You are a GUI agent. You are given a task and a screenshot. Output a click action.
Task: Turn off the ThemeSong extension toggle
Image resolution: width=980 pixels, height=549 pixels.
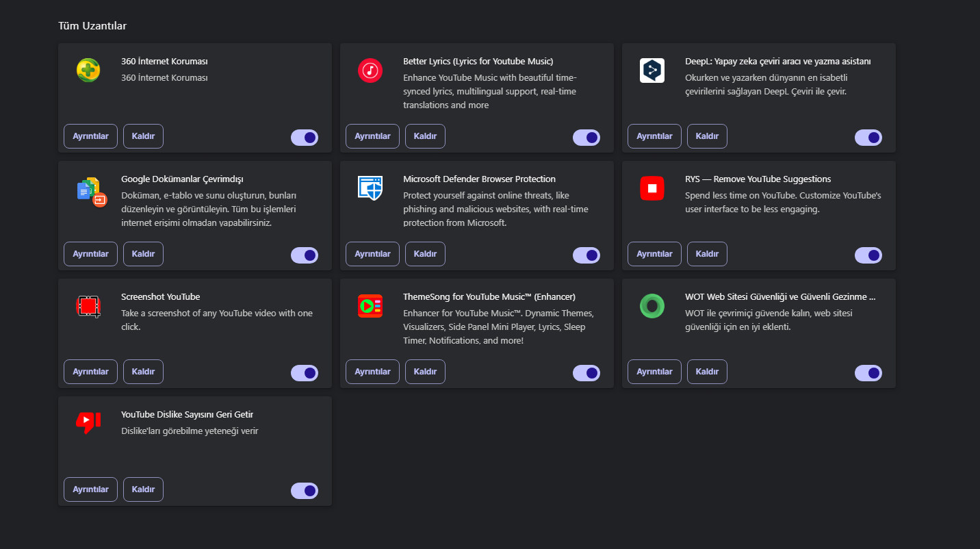pos(586,373)
